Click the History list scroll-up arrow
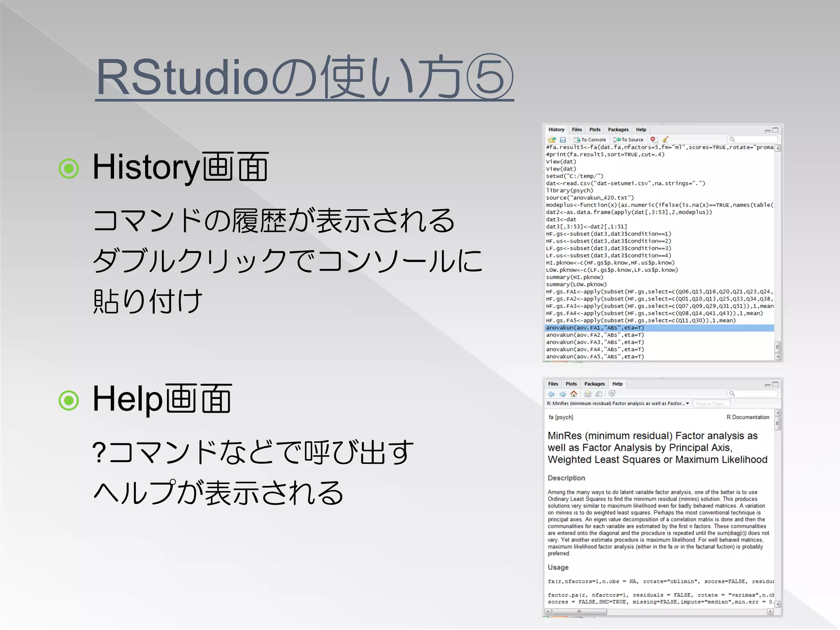Screen dimensions: 840x630 tap(778, 148)
